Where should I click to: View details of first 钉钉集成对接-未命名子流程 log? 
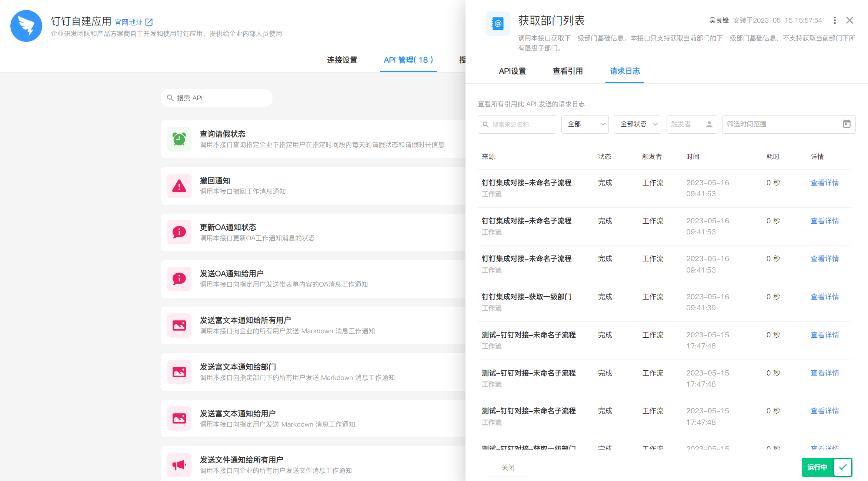pos(825,183)
